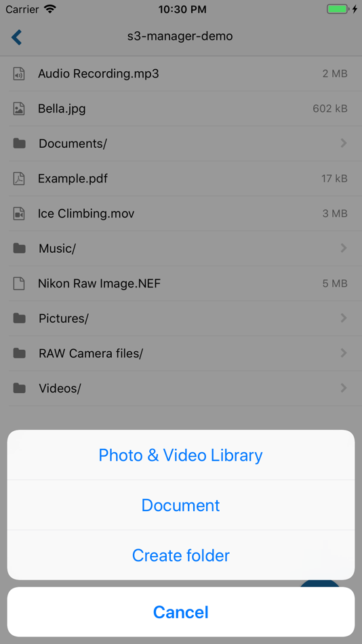Expand the Music/ folder chevron
Image resolution: width=362 pixels, height=644 pixels.
[x=344, y=248]
